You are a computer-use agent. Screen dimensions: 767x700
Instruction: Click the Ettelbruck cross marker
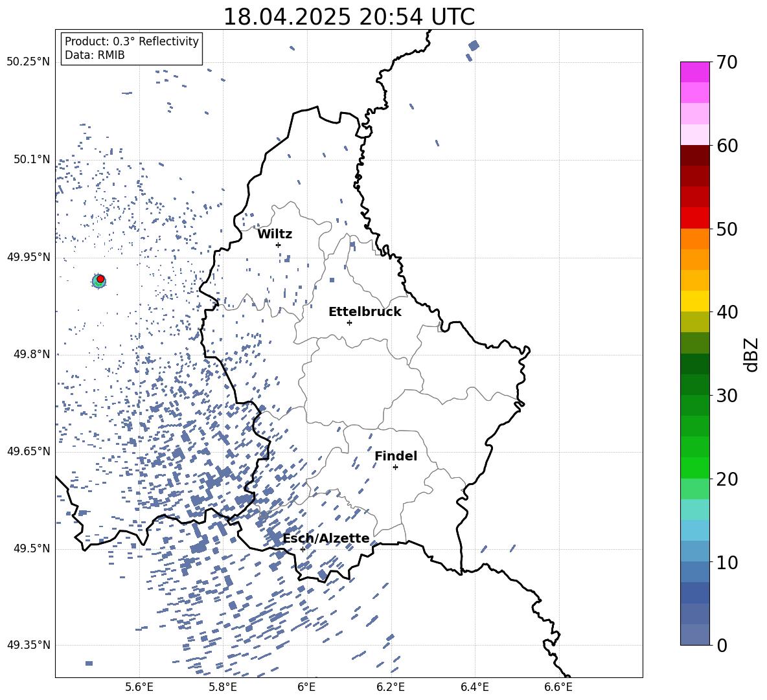349,322
